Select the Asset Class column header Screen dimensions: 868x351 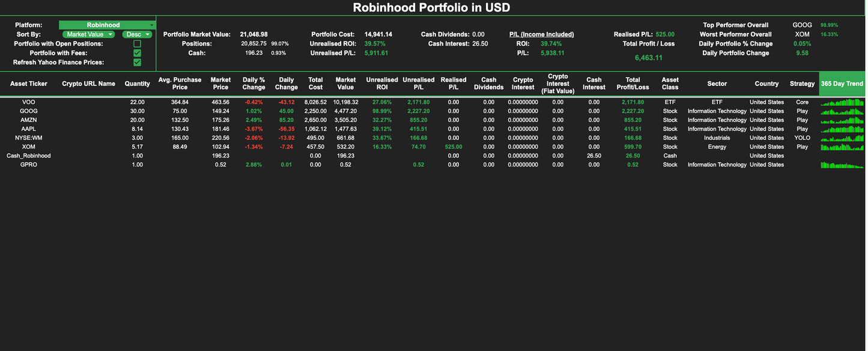coord(670,84)
